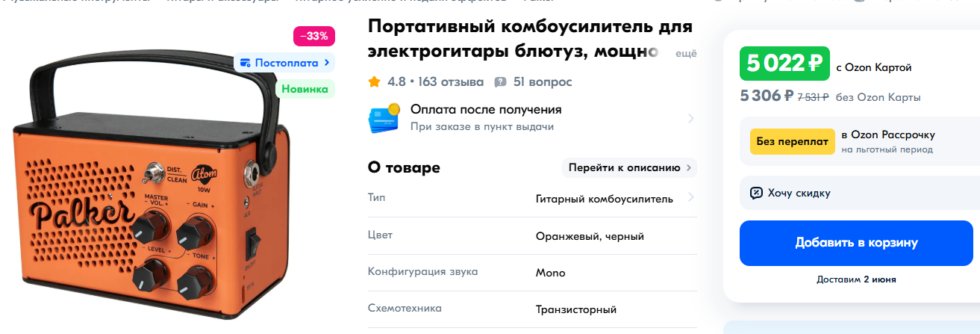The width and height of the screenshot is (980, 334).
Task: Click the −33% discount badge
Action: point(314,36)
